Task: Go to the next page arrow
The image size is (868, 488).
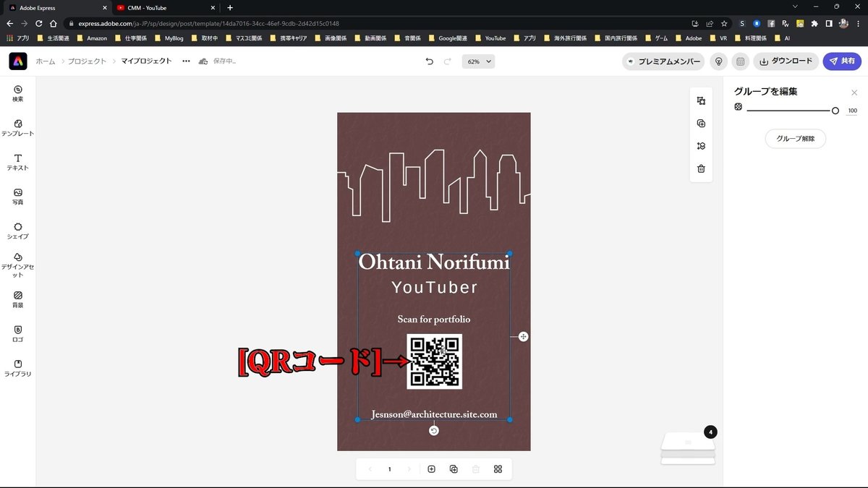Action: coord(409,469)
